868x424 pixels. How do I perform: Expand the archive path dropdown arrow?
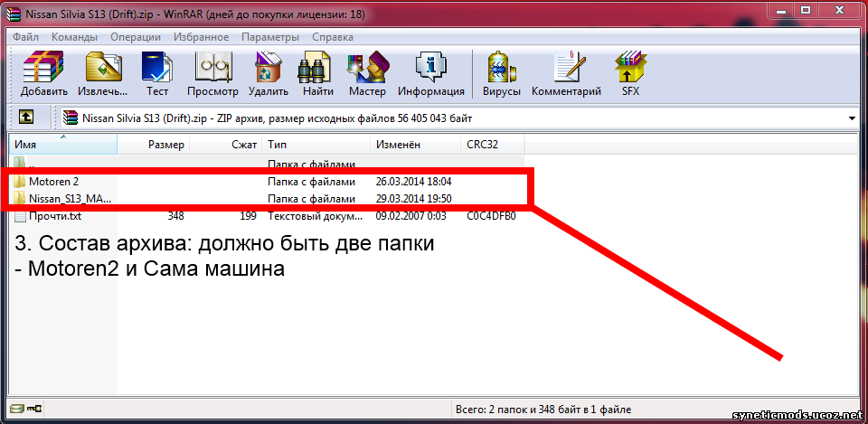pos(853,118)
